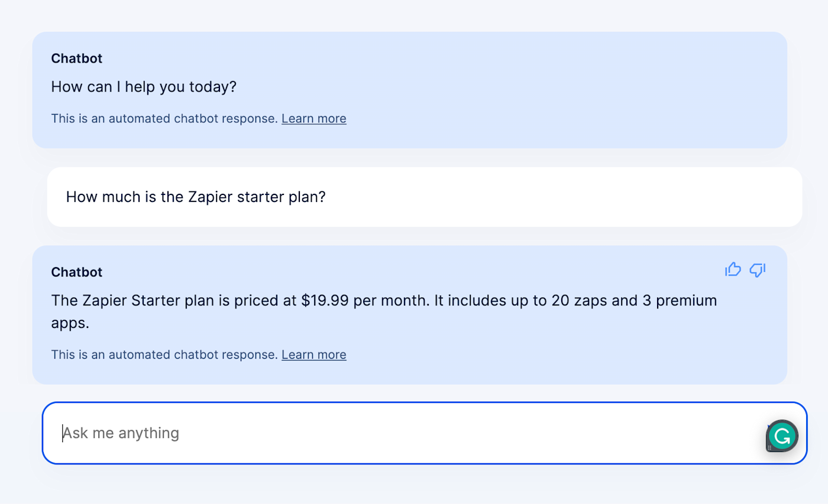Mark the Zapier answer unhelpful with thumbs down
The height and width of the screenshot is (504, 828).
coord(758,269)
